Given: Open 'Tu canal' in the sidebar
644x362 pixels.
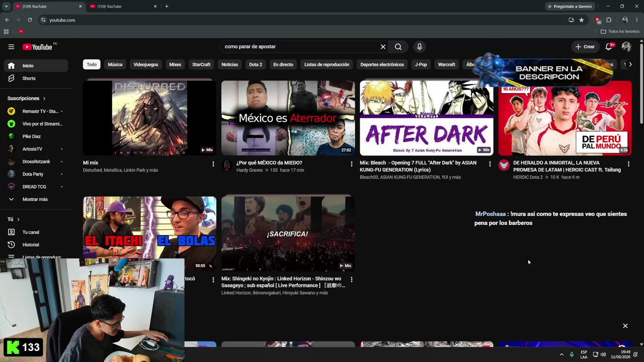Looking at the screenshot, I should pos(36,232).
